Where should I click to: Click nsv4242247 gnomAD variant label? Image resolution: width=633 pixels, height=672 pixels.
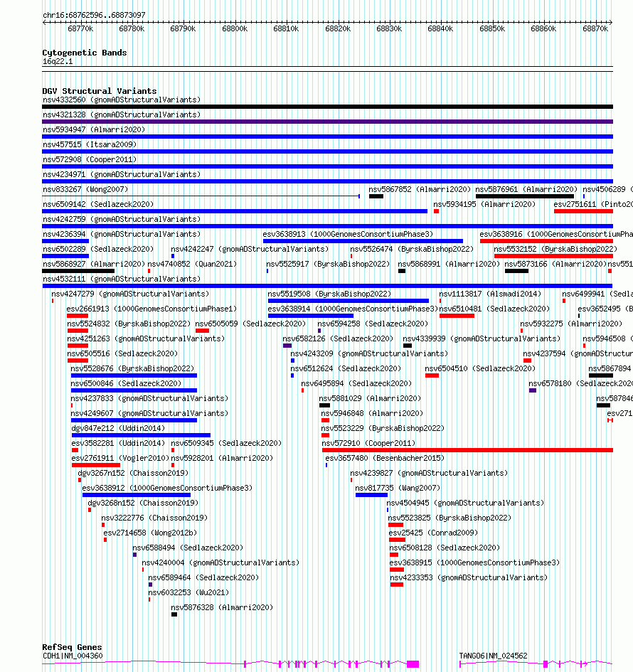coord(250,250)
